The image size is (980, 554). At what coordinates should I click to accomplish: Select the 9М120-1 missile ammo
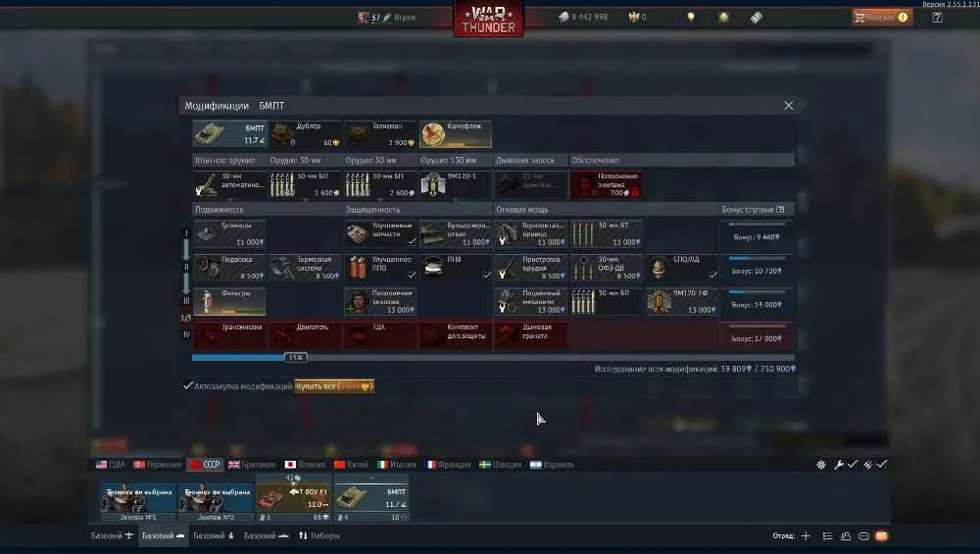[456, 184]
